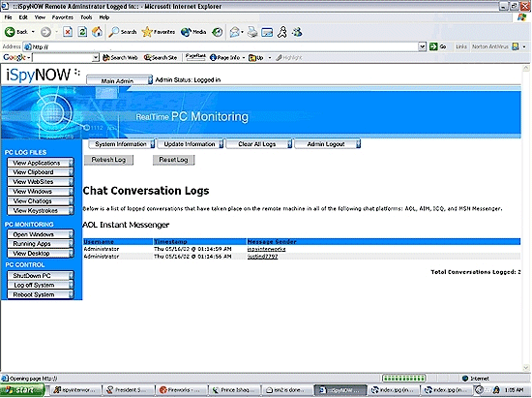Open dropdown arrow beside Mail icon

[x=242, y=32]
